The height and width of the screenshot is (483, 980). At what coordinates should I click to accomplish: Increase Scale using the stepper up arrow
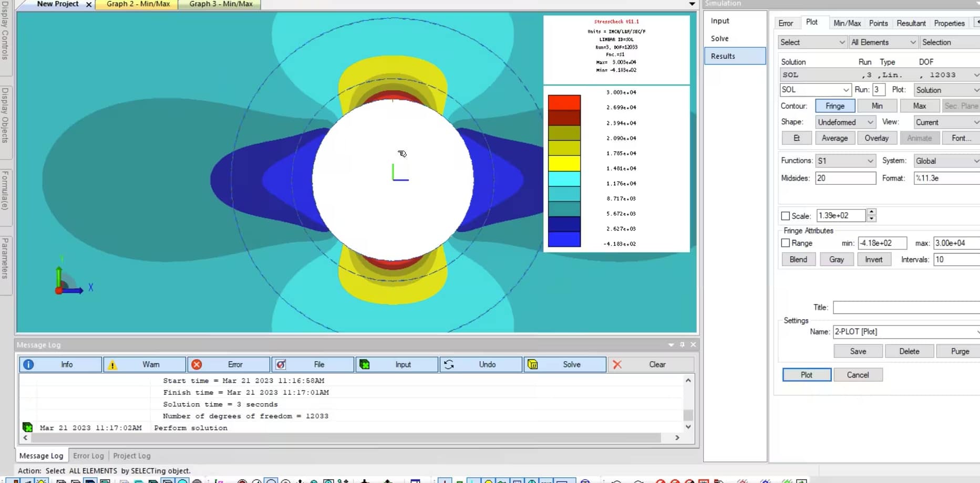[871, 212]
